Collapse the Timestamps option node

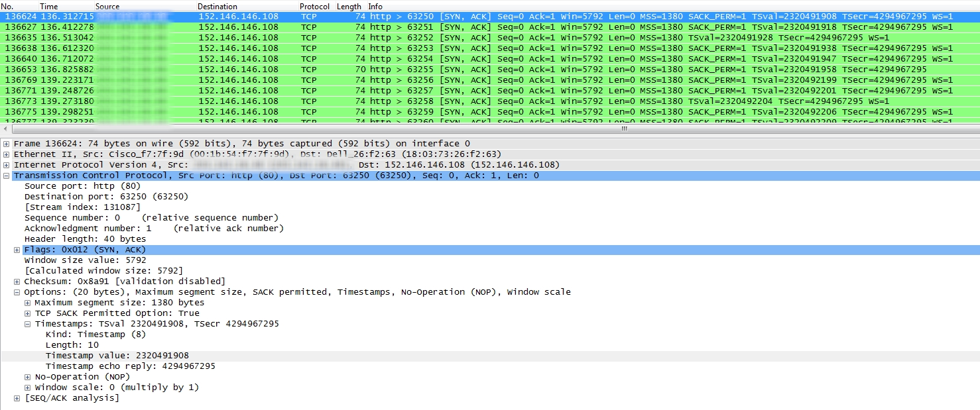28,324
